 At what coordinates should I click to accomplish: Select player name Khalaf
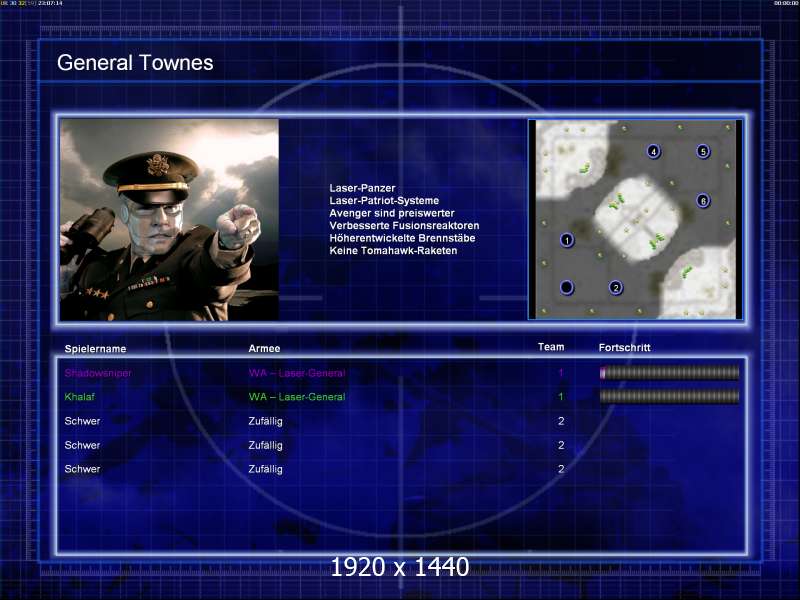pos(80,396)
